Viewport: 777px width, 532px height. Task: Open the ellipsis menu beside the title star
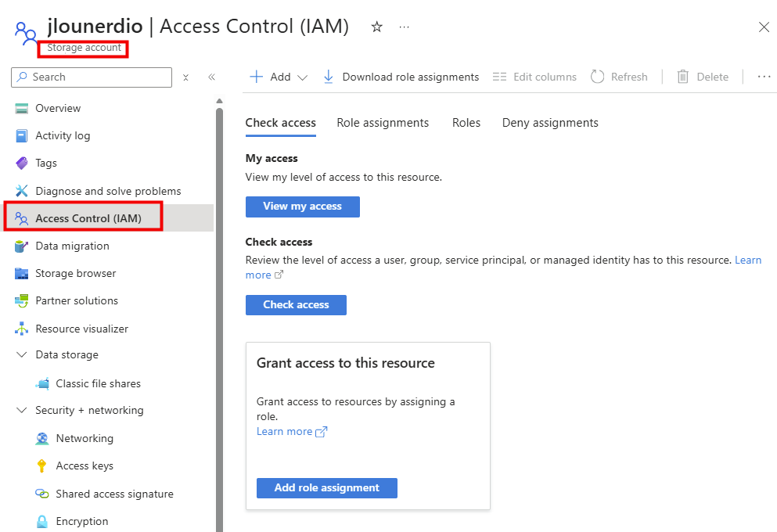coord(405,27)
